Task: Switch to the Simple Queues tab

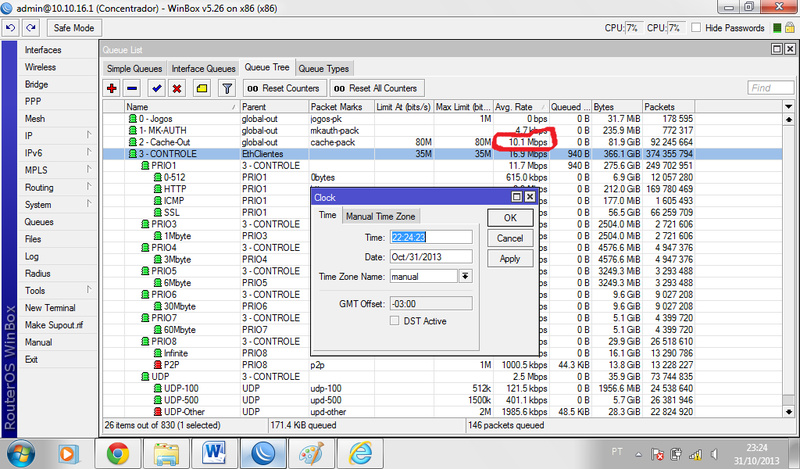Action: [134, 68]
